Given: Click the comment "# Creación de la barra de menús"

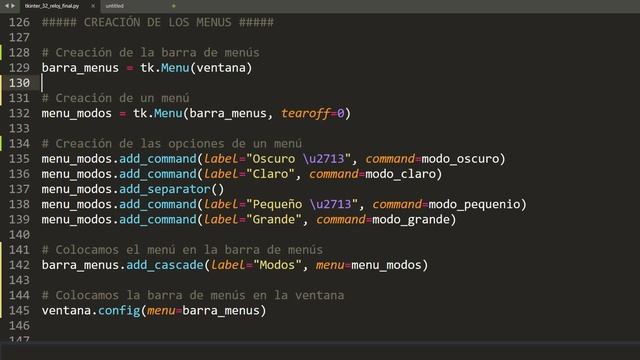Looking at the screenshot, I should click(x=151, y=53).
